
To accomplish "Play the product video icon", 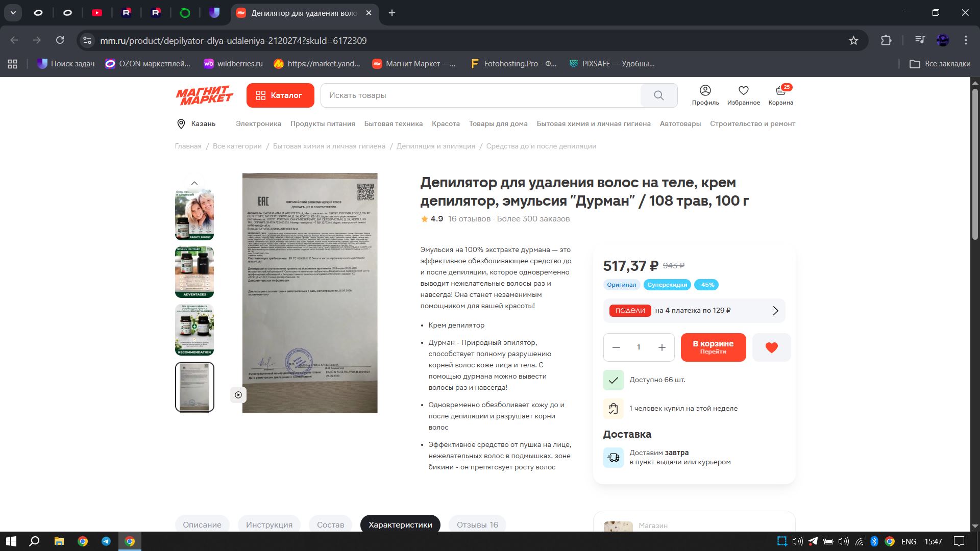I will [238, 395].
